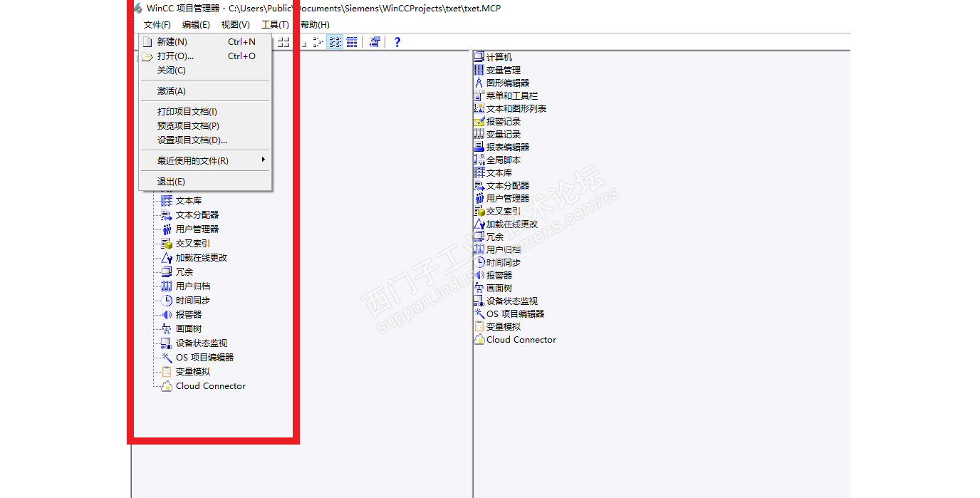This screenshot has width=980, height=498.
Task: Select 报警器 horn icon in left tree
Action: coord(167,315)
